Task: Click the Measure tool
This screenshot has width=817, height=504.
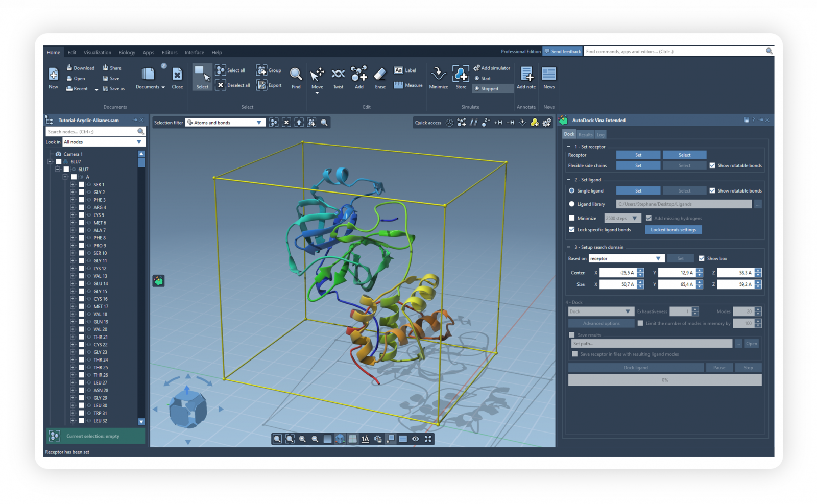Action: (408, 85)
